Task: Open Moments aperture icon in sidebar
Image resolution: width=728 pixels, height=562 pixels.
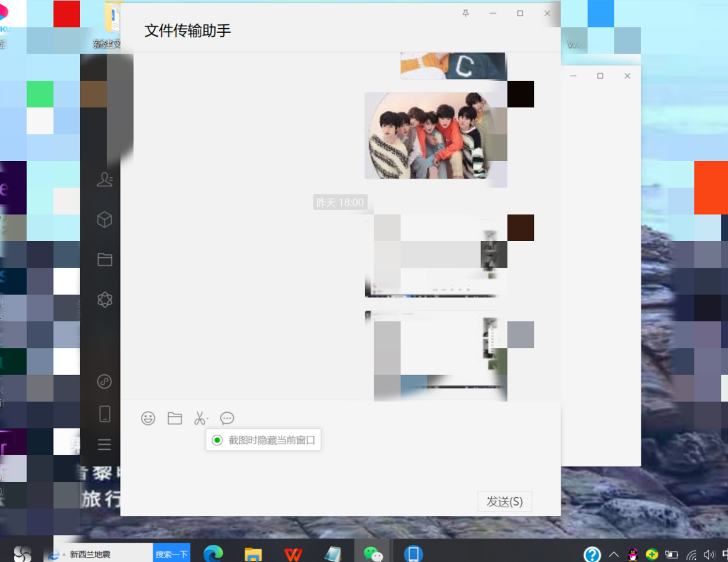Action: (104, 300)
